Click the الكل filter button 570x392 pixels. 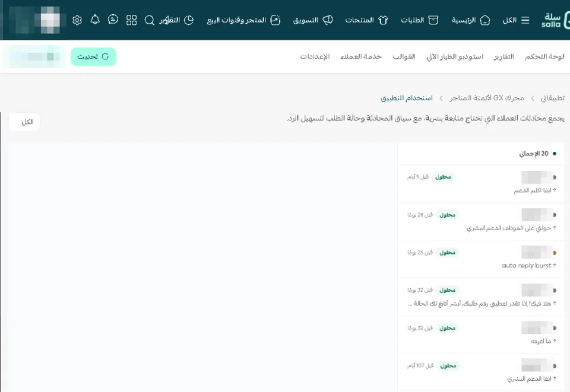point(24,122)
